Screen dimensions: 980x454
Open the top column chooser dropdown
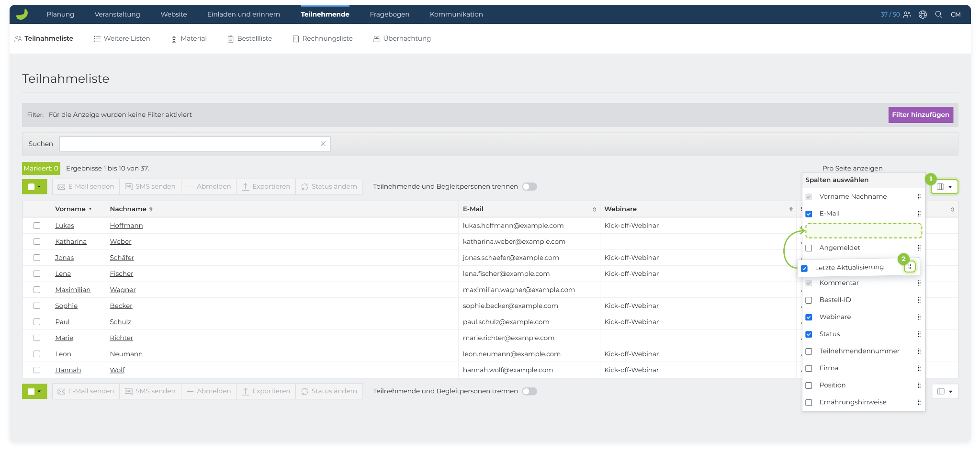(x=945, y=187)
